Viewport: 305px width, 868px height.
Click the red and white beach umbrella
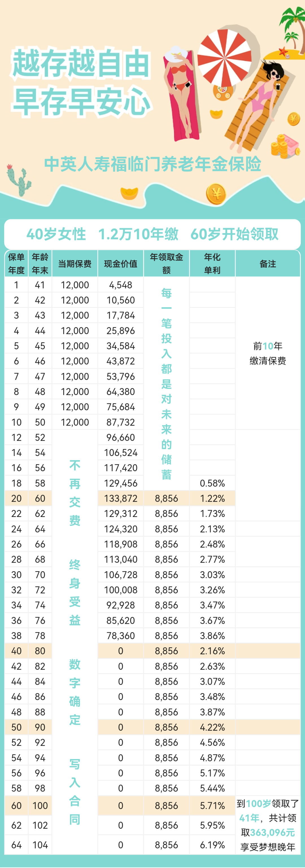click(224, 57)
